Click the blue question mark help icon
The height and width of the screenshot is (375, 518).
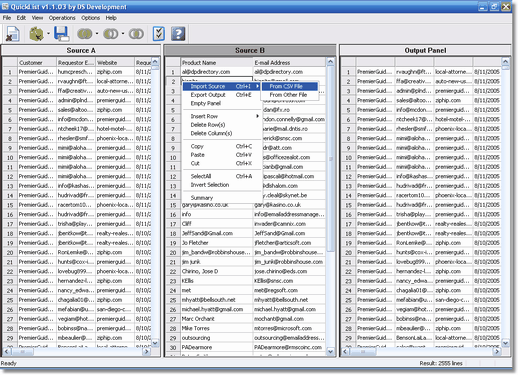click(x=178, y=34)
